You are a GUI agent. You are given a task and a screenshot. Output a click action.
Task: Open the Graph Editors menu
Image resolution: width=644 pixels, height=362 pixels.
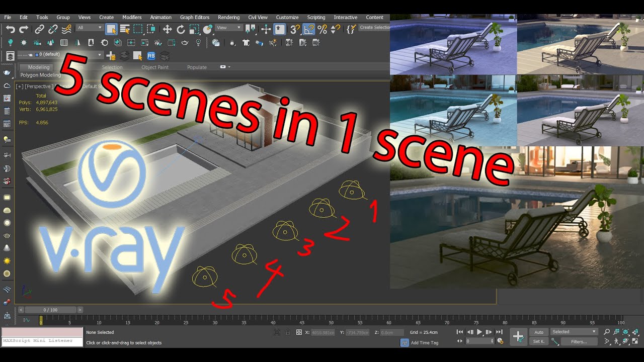coord(195,17)
